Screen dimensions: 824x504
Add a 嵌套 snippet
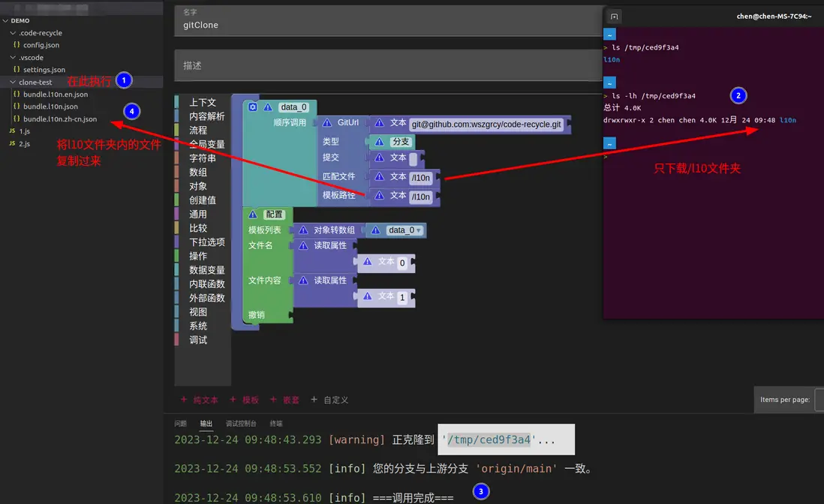coord(285,400)
